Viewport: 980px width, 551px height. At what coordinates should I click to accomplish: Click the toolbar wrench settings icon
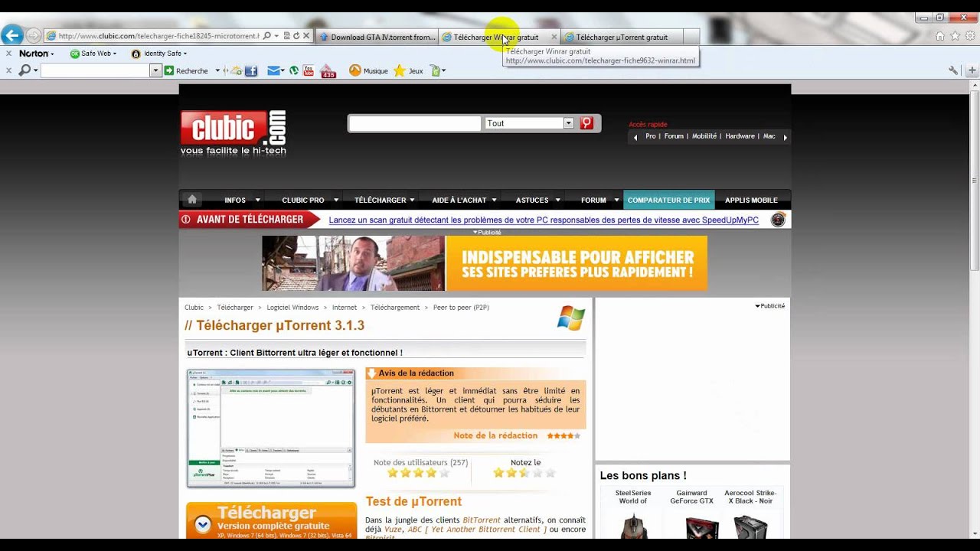coord(953,70)
